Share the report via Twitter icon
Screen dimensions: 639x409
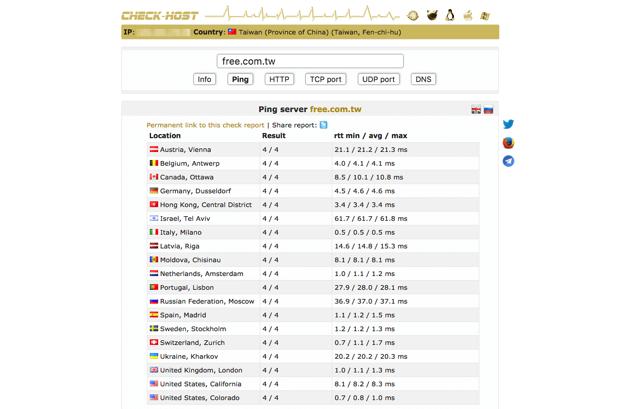[508, 126]
